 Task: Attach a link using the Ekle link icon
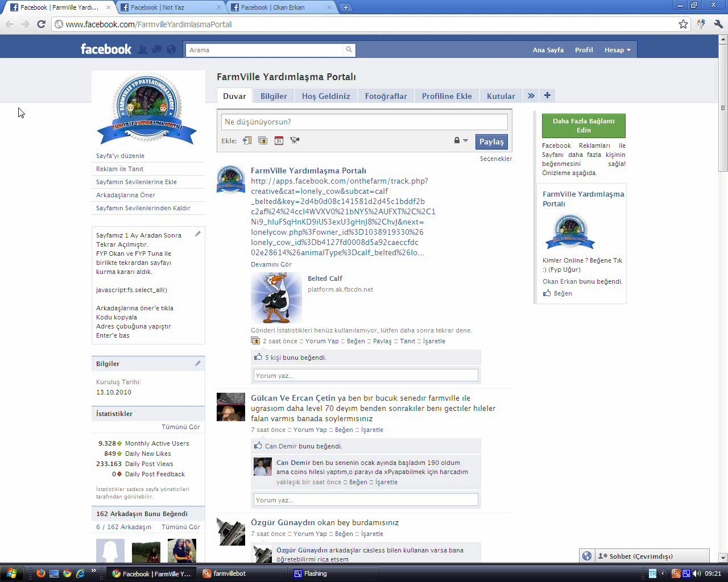coord(247,140)
